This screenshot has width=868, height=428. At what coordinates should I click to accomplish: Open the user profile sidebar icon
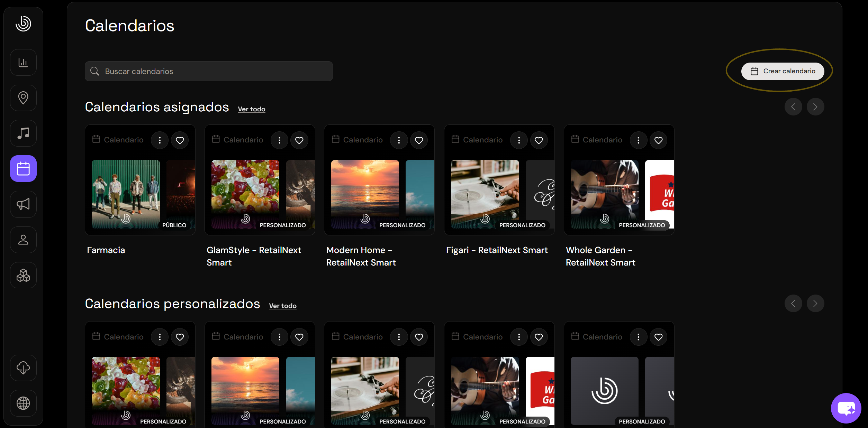(x=23, y=240)
